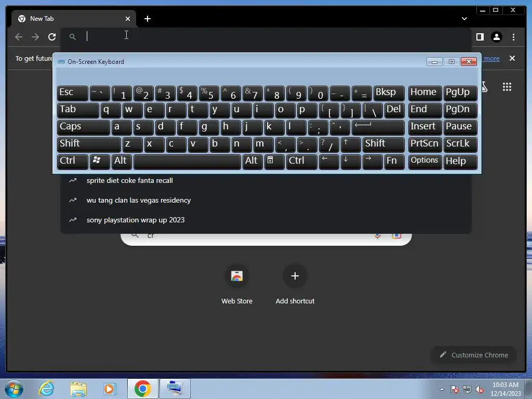This screenshot has height=399, width=532.
Task: Toggle the Caps key
Action: (x=84, y=128)
